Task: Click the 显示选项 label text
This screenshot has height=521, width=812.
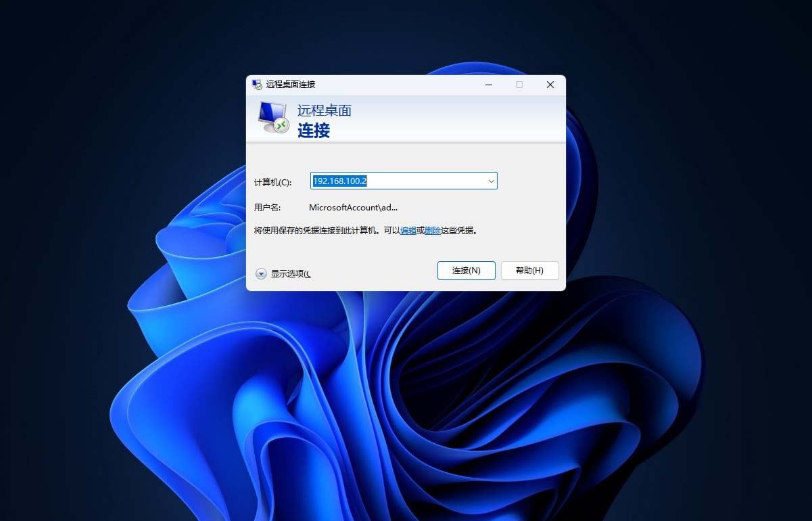Action: click(290, 274)
